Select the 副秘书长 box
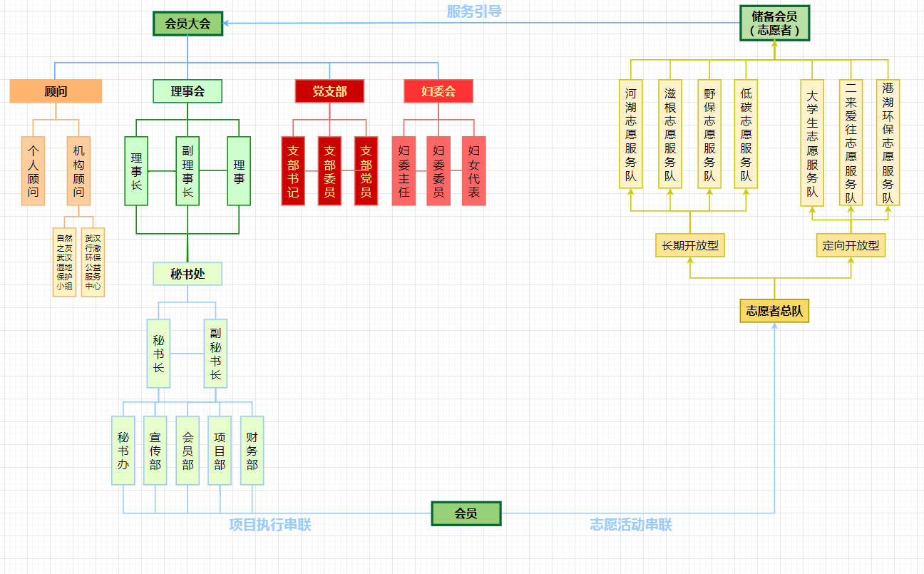The image size is (924, 574). [215, 354]
